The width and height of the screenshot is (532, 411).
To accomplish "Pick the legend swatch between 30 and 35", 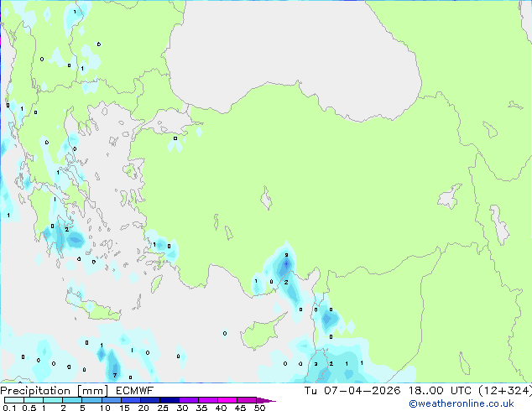I will tap(189, 400).
